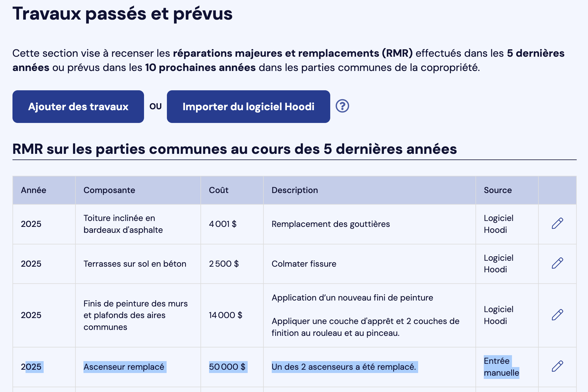Click the Colmater fissure description cell
Image resolution: width=588 pixels, height=392 pixels.
304,264
